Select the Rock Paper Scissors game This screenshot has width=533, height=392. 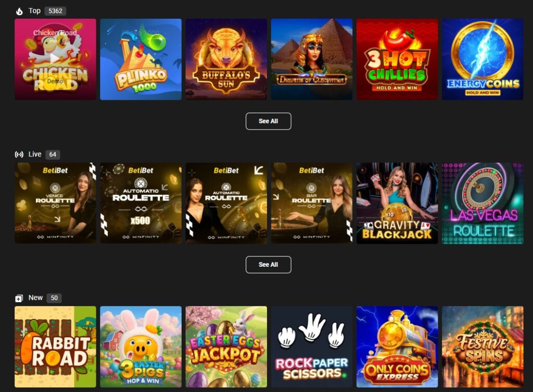(x=312, y=347)
